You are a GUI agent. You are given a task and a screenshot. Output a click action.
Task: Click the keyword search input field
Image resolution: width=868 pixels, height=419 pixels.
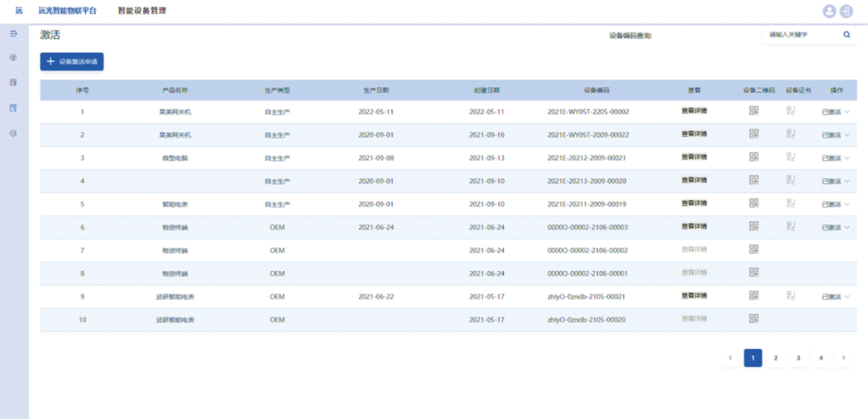pyautogui.click(x=800, y=35)
